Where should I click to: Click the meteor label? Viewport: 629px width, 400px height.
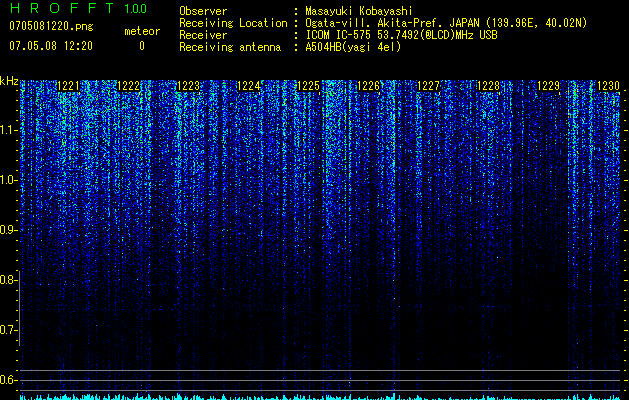pyautogui.click(x=142, y=31)
